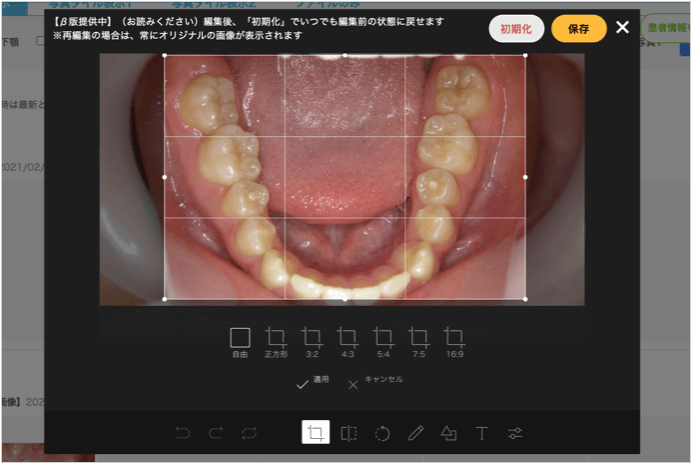
Task: Select the Text tool icon
Action: [481, 433]
